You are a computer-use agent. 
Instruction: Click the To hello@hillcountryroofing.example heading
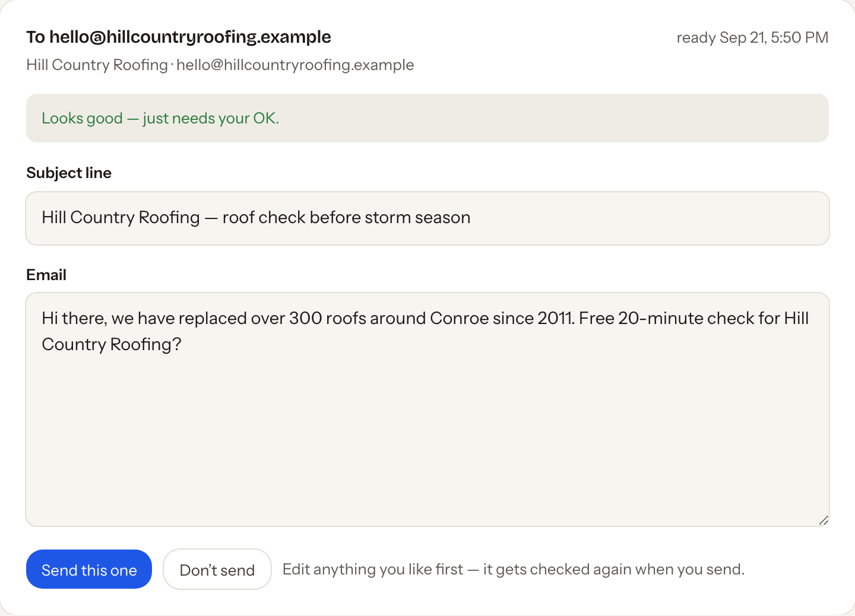179,37
